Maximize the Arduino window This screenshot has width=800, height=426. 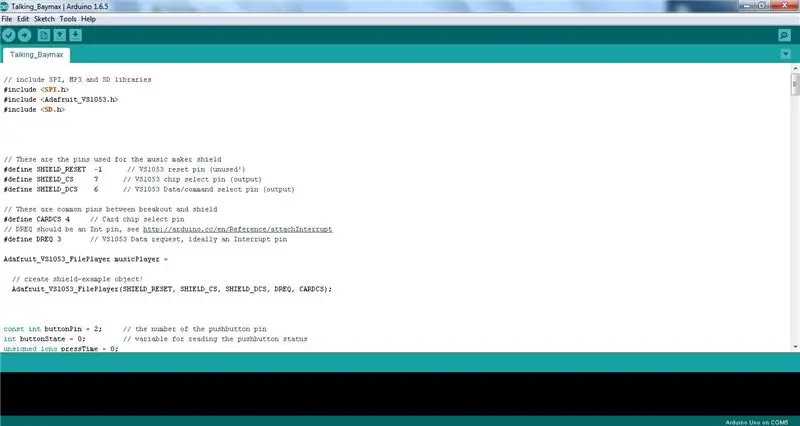[x=762, y=6]
